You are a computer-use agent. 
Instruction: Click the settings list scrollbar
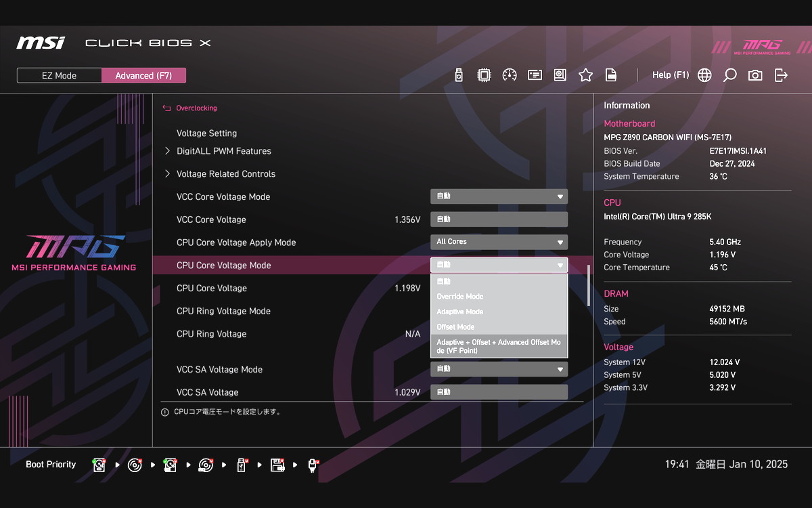[588, 285]
